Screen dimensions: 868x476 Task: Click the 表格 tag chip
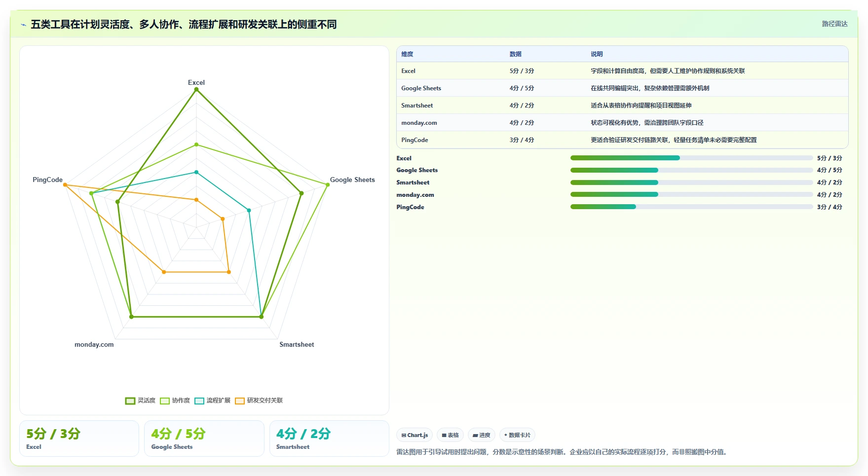(450, 435)
